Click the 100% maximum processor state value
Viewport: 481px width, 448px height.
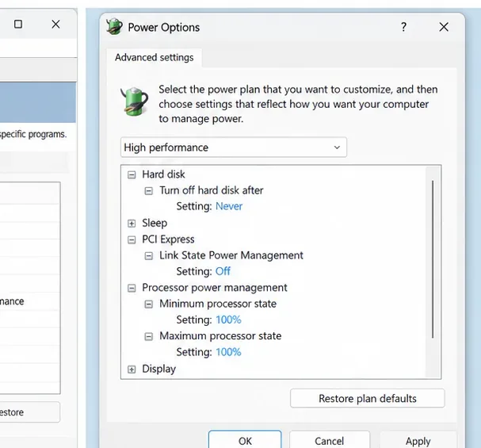228,352
